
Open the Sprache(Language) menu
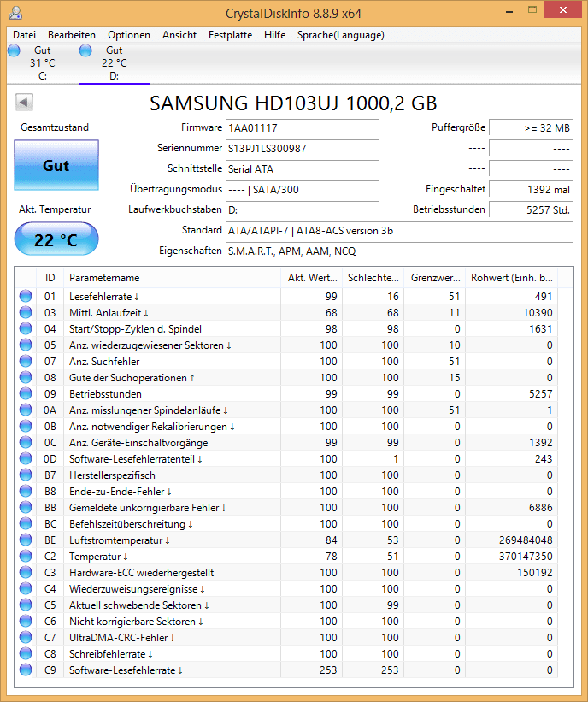pyautogui.click(x=340, y=35)
